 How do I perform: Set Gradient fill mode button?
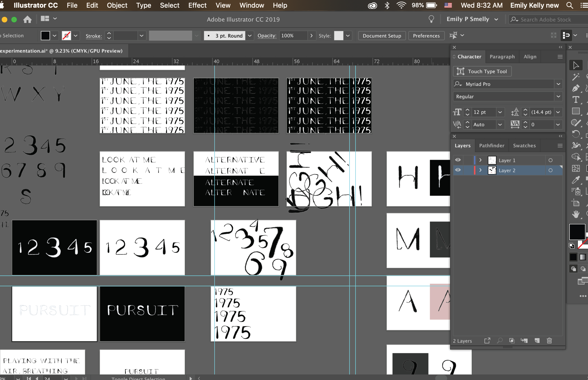pos(583,257)
